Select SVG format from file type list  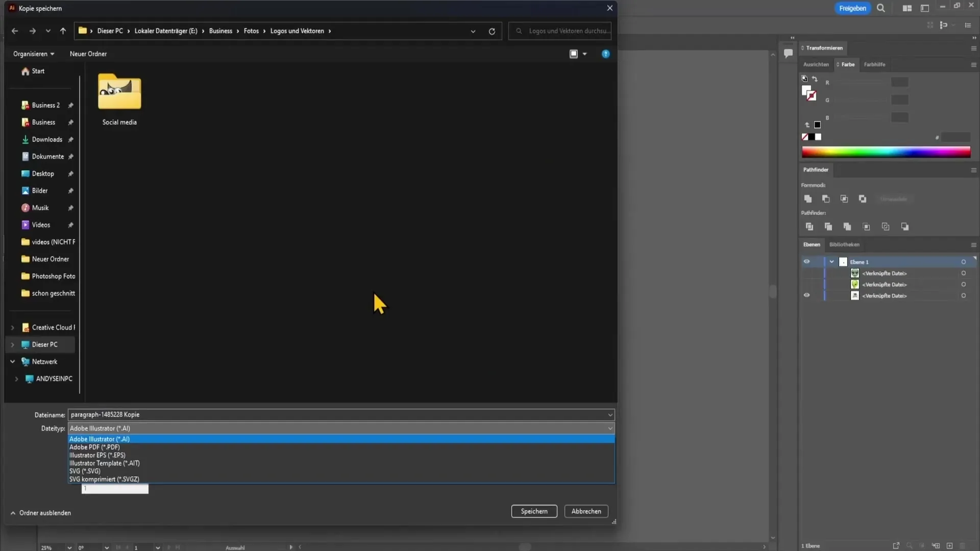click(85, 471)
